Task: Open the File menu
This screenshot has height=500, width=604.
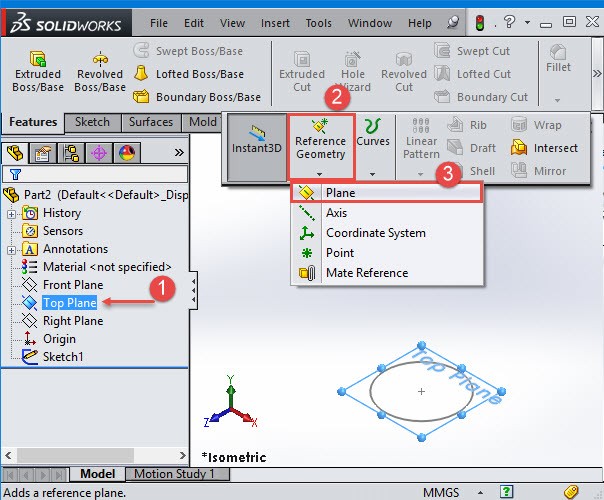Action: coord(159,23)
